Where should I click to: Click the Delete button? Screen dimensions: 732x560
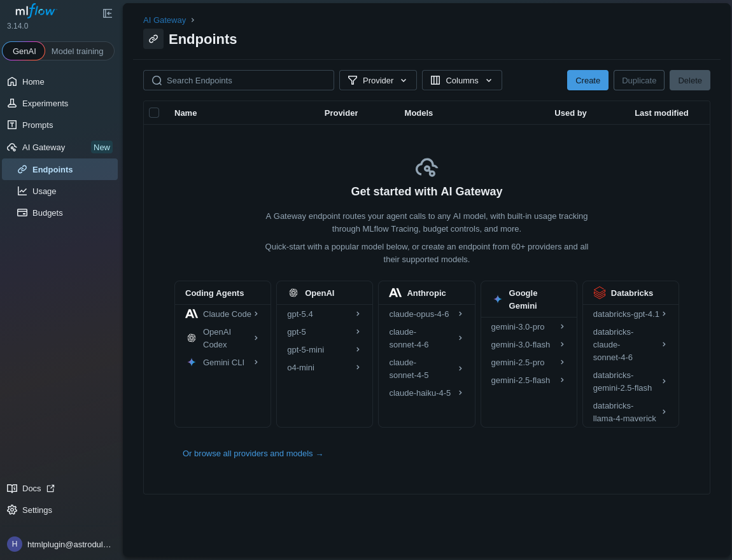point(689,80)
